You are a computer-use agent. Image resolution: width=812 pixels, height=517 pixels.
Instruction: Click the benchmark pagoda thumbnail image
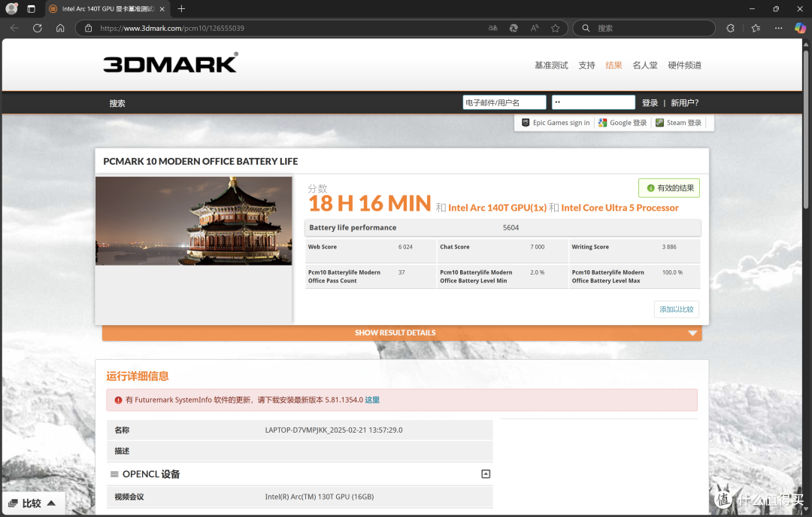(x=194, y=221)
